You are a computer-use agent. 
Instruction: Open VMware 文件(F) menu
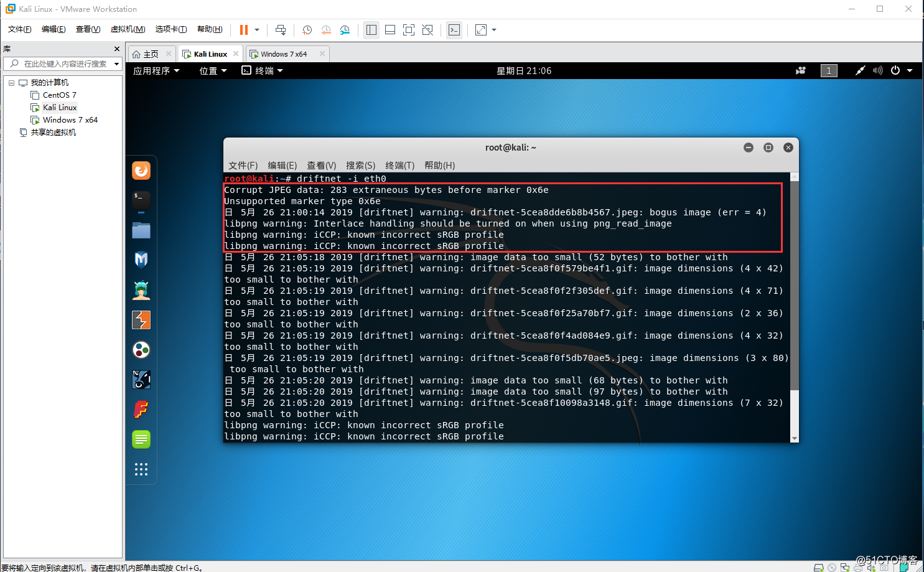pyautogui.click(x=19, y=29)
